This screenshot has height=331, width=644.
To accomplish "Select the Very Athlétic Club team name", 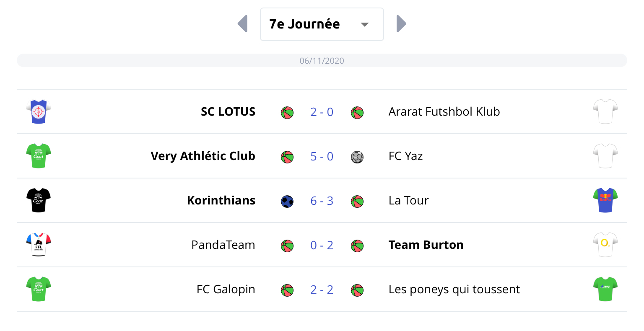I will coord(203,156).
